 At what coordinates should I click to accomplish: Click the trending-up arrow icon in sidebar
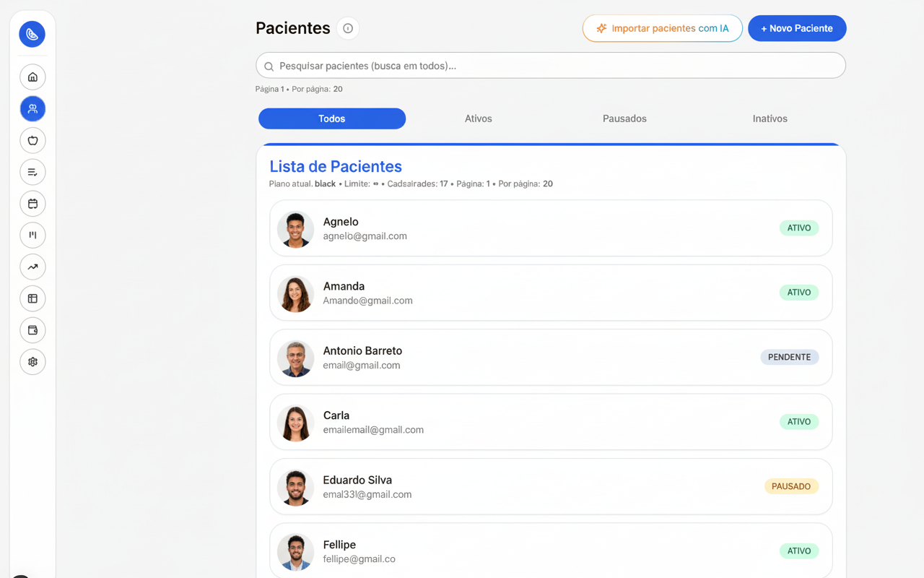(x=32, y=267)
